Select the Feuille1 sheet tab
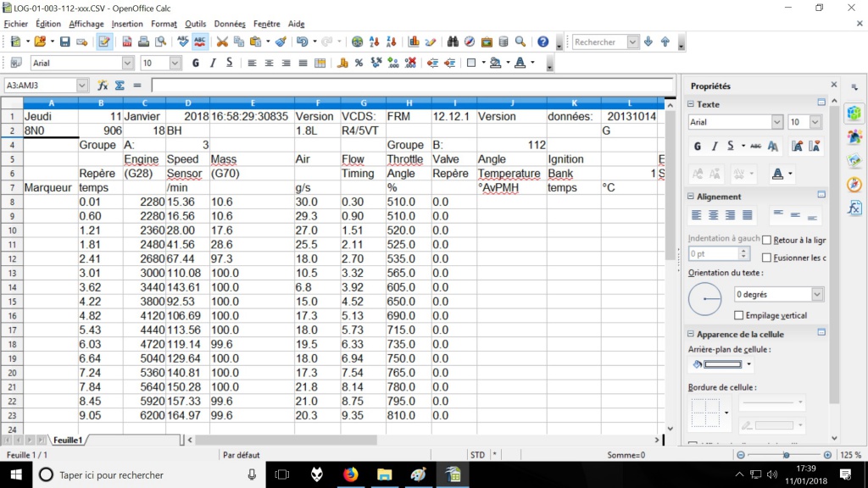Viewport: 868px width, 488px height. [68, 441]
